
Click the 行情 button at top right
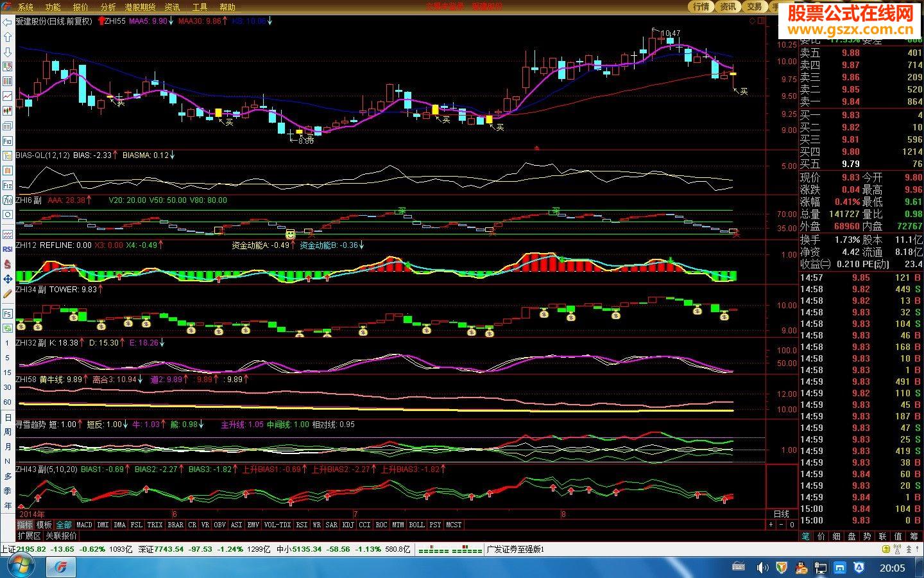coord(701,6)
